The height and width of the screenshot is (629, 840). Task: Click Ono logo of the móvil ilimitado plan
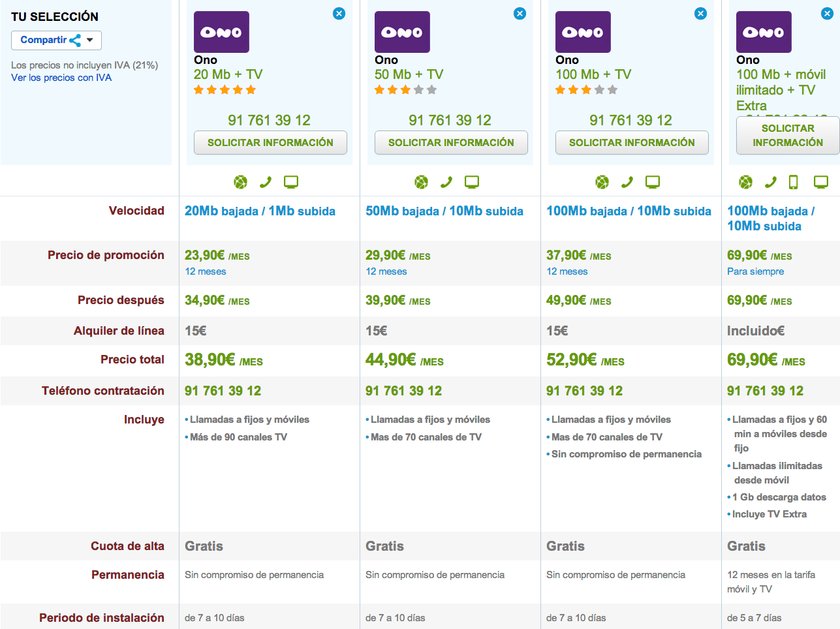pos(764,32)
